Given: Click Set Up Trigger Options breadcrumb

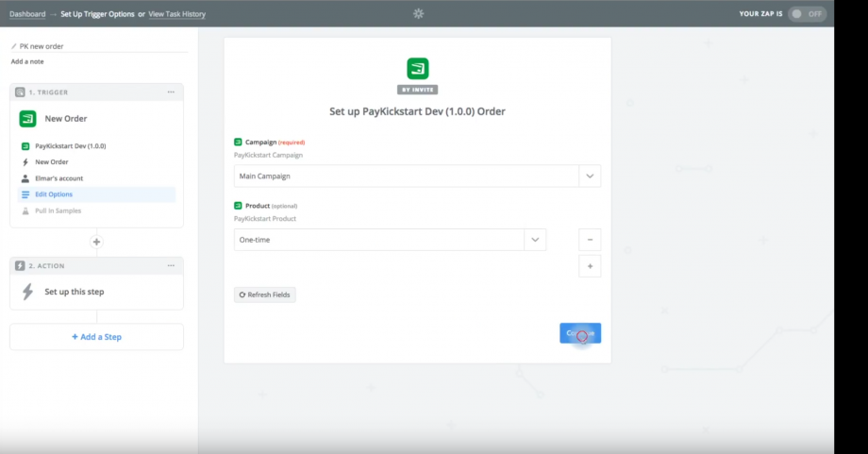Looking at the screenshot, I should (97, 14).
